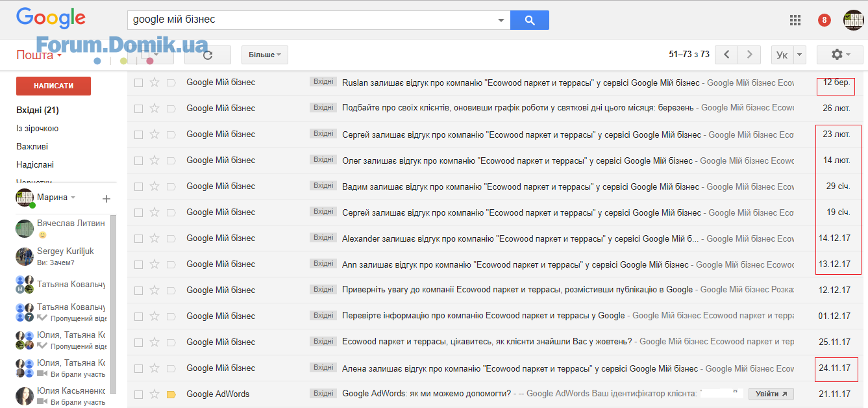Click the НАПИСАТИ compose button

point(53,86)
